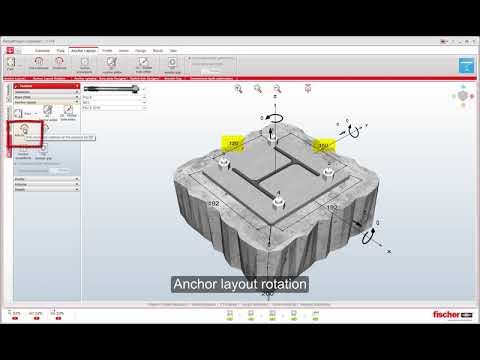Open the Design ribbon tab
Image resolution: width=480 pixels, height=360 pixels.
point(141,51)
